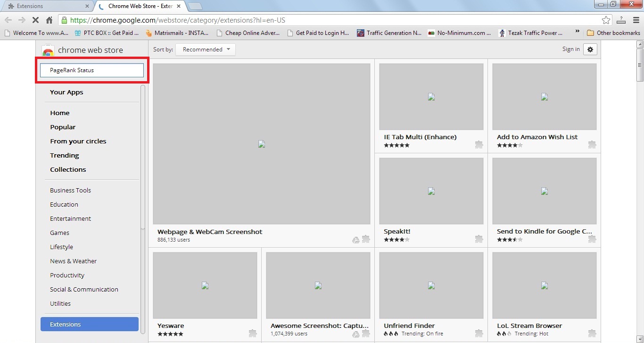This screenshot has width=644, height=343.
Task: Click the puzzle icon on Add to Amazon Wish List
Action: click(592, 145)
